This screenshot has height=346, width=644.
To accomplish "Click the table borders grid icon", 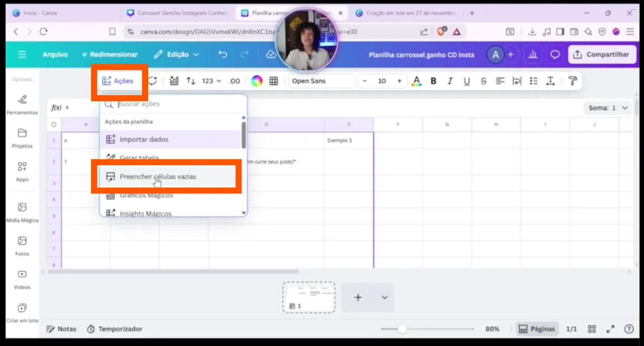I will (273, 81).
